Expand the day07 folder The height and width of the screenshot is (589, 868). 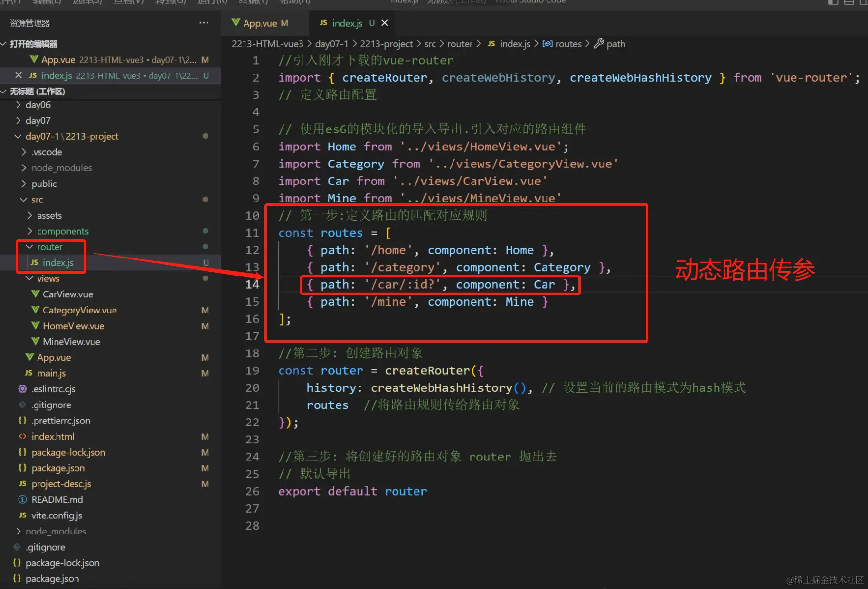19,120
